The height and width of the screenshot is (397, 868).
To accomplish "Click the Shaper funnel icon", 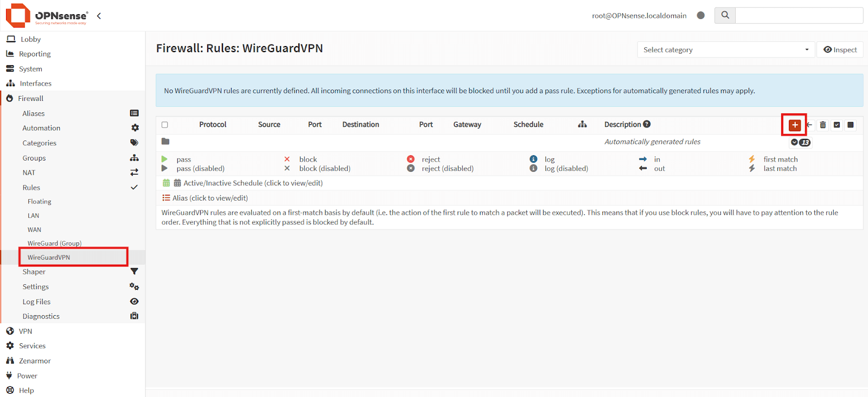I will [134, 272].
